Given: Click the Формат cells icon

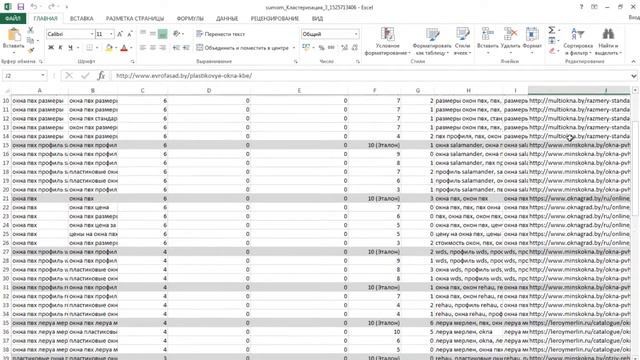Looking at the screenshot, I should (x=532, y=34).
